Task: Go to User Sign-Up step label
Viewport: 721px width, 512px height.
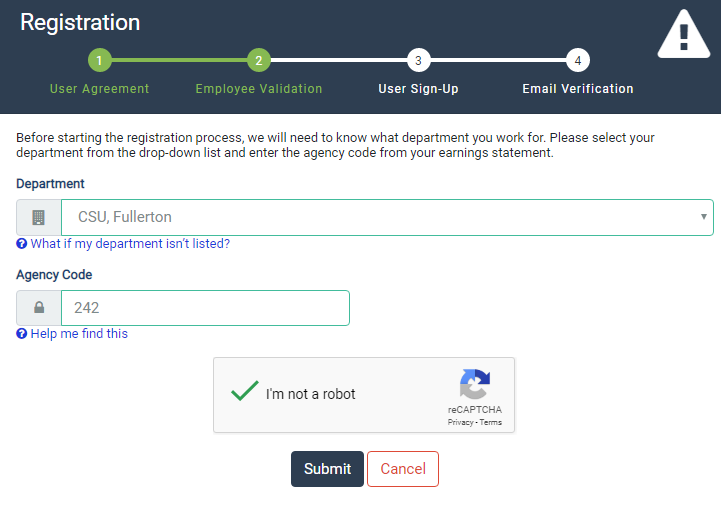Action: pos(418,89)
